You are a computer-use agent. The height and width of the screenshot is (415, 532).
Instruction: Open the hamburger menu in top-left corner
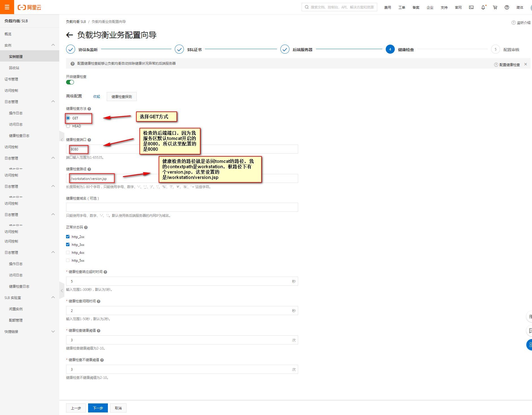[x=7, y=7]
